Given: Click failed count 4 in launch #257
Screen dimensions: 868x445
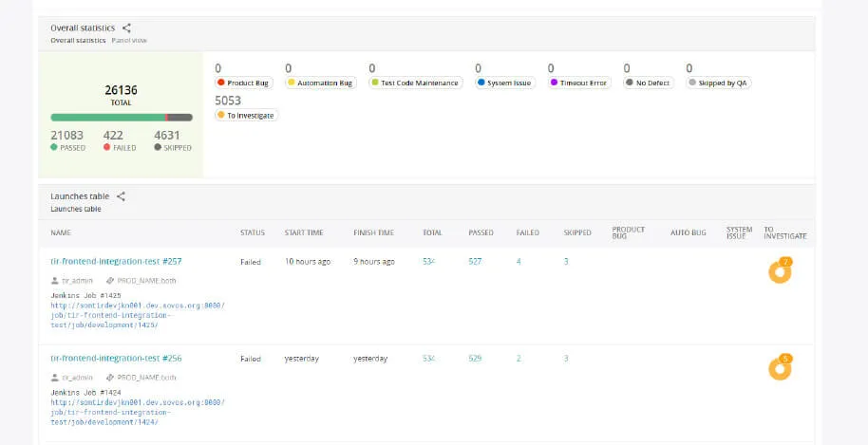Looking at the screenshot, I should 519,261.
